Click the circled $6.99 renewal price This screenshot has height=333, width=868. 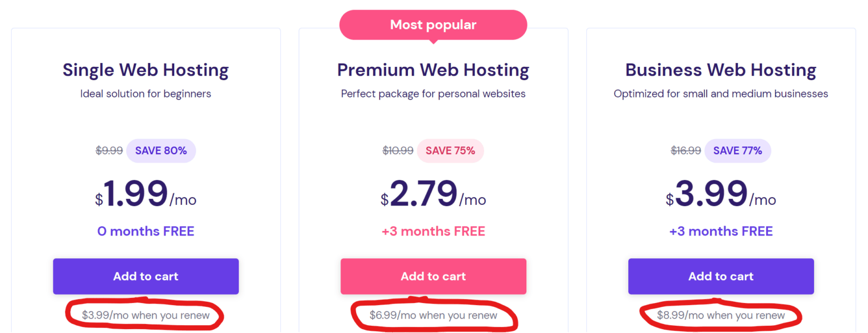pyautogui.click(x=433, y=315)
